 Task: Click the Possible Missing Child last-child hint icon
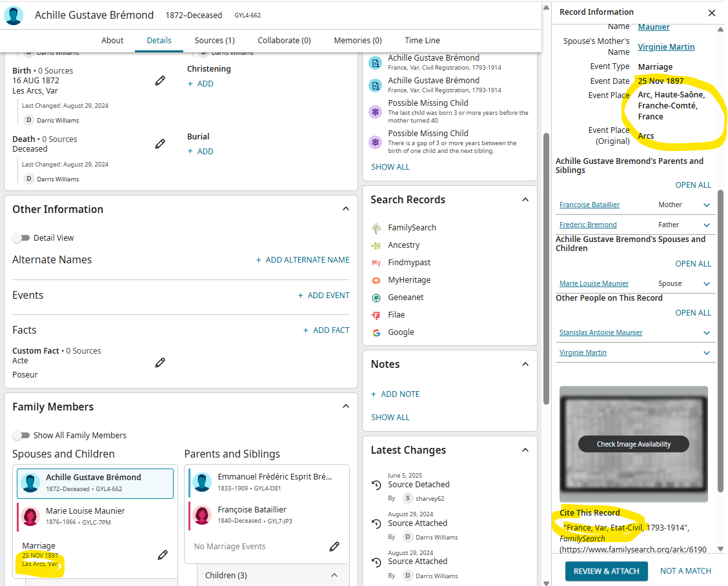click(x=375, y=112)
